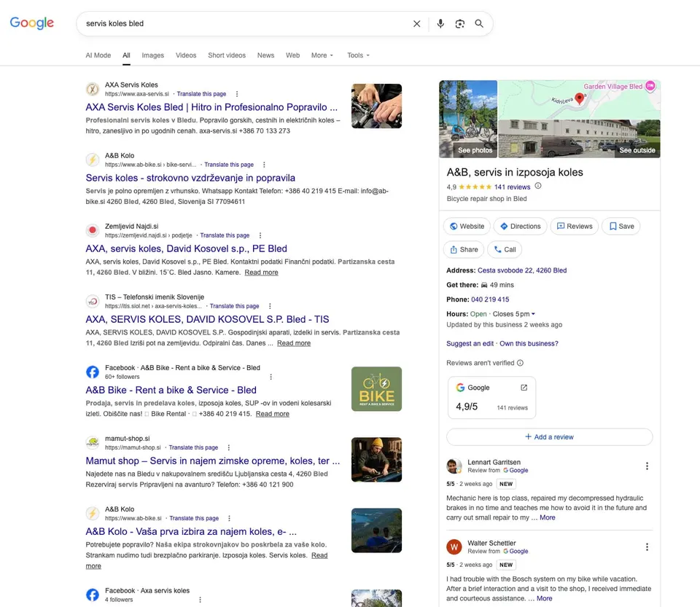700x607 pixels.
Task: Translate the A&B Kolo bike-servis page
Action: coord(229,165)
